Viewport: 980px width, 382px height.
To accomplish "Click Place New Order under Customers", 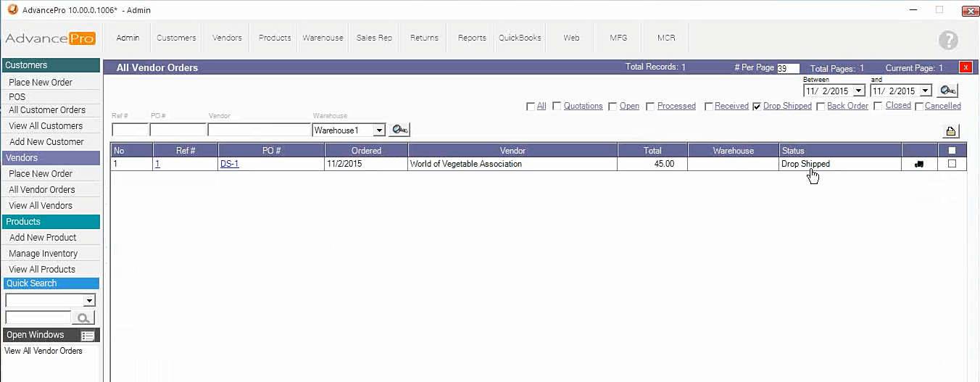I will click(x=41, y=83).
